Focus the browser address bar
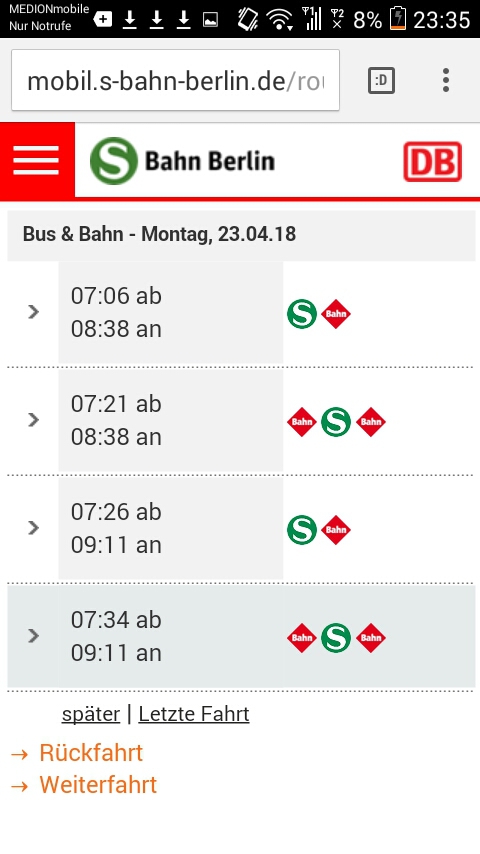Viewport: 480px width, 854px height. [x=175, y=81]
